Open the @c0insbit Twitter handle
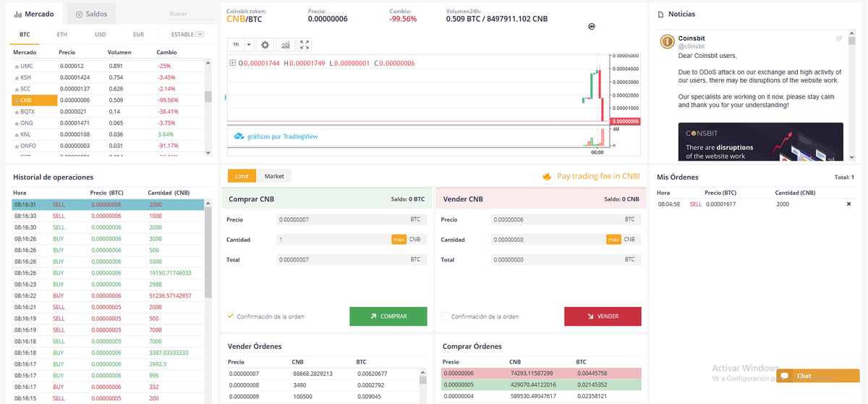The image size is (868, 404). pyautogui.click(x=692, y=46)
